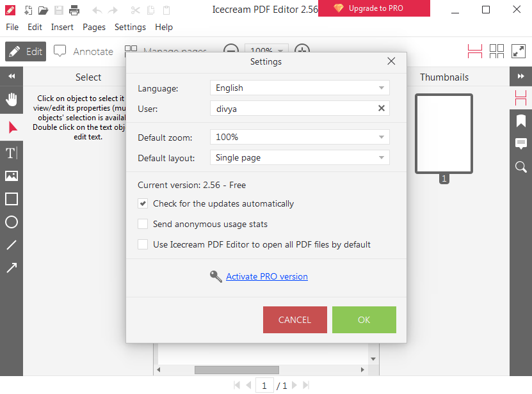Click the redo arrow icon
This screenshot has height=394, width=532.
click(x=112, y=10)
